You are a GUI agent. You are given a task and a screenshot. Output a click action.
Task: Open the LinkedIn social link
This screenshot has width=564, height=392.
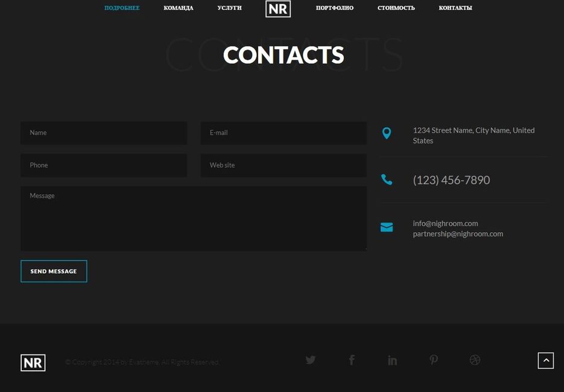(x=393, y=360)
